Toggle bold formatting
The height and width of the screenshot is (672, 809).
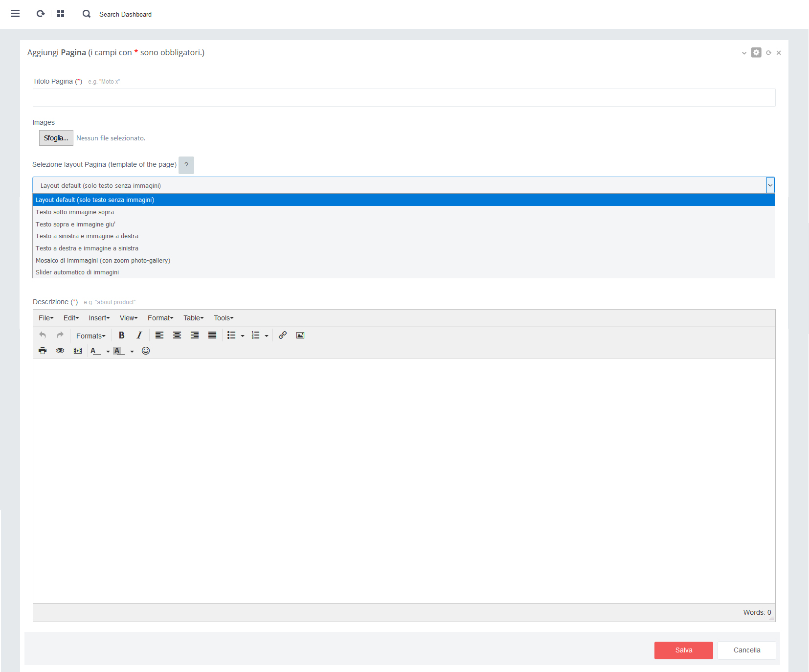click(x=122, y=336)
